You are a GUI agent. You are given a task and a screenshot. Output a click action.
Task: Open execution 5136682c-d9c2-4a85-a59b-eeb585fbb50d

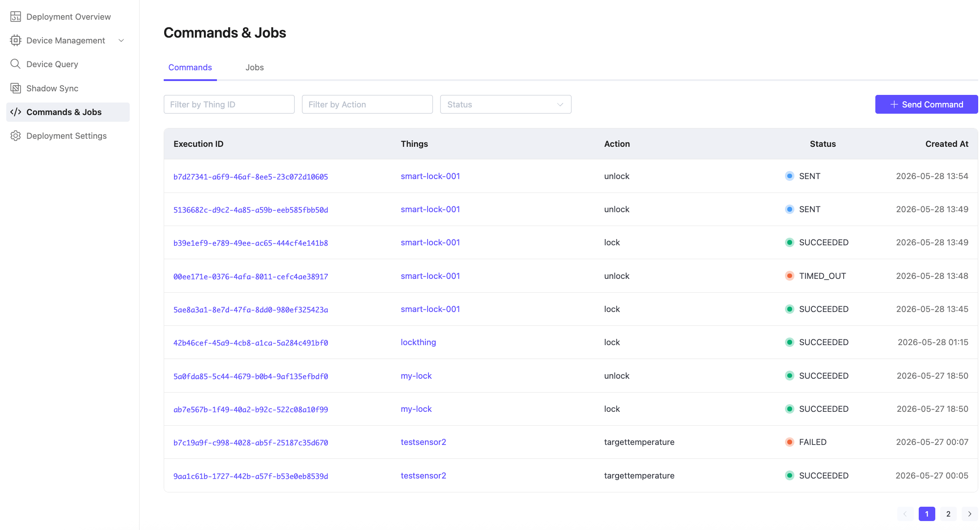(250, 210)
